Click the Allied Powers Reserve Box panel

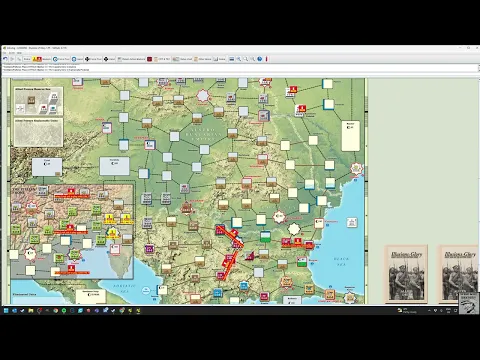39,101
